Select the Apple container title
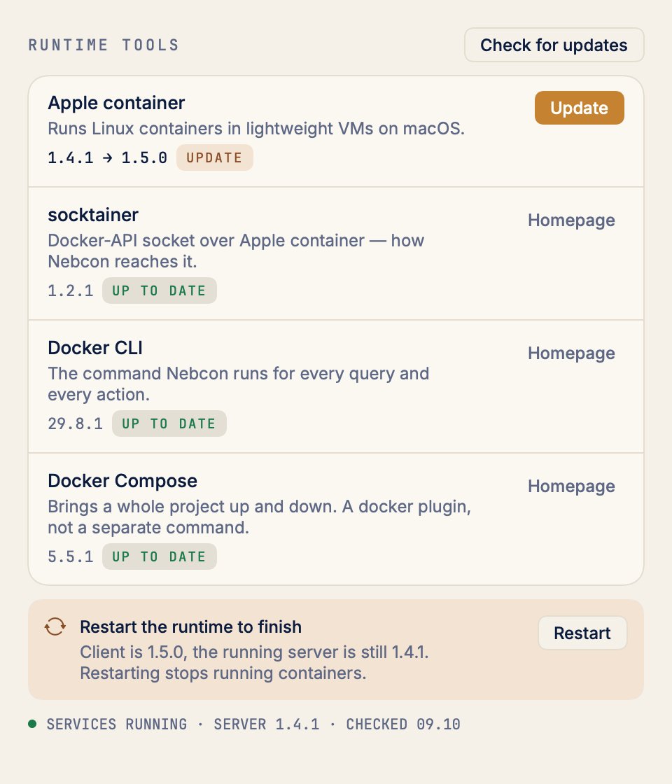Image resolution: width=672 pixels, height=784 pixels. (x=116, y=103)
